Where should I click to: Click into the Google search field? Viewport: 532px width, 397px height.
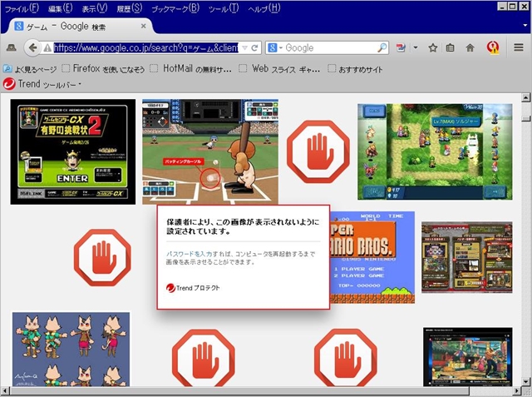(331, 48)
